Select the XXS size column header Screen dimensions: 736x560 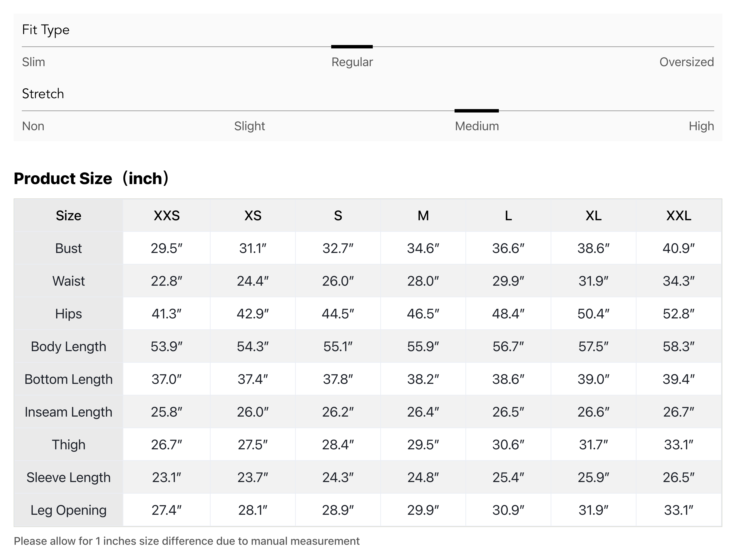click(x=167, y=216)
